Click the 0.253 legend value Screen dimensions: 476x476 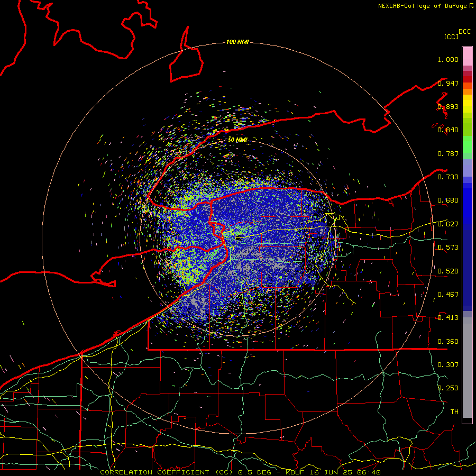[448, 388]
